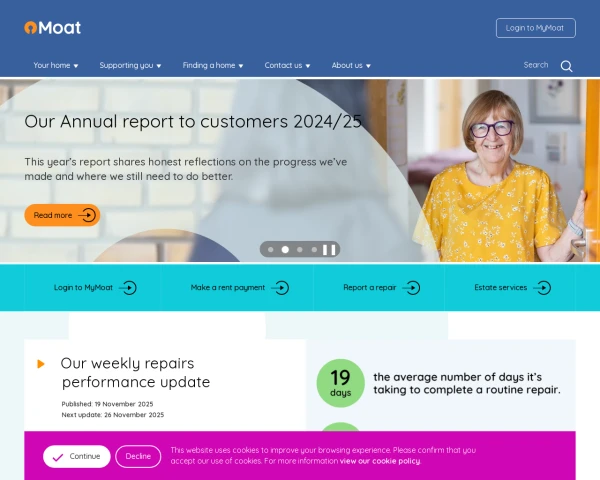
Task: Pause the carousel slideshow
Action: point(329,250)
